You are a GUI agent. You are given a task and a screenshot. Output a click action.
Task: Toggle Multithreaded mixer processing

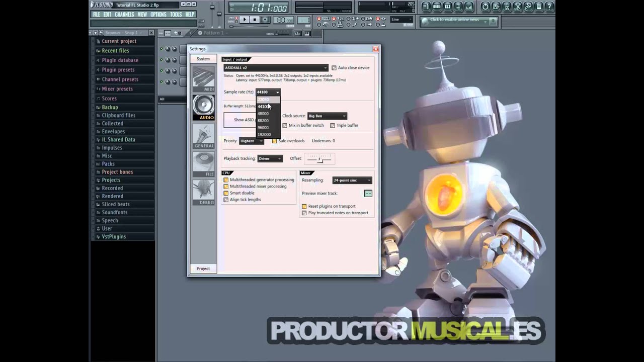pos(226,187)
